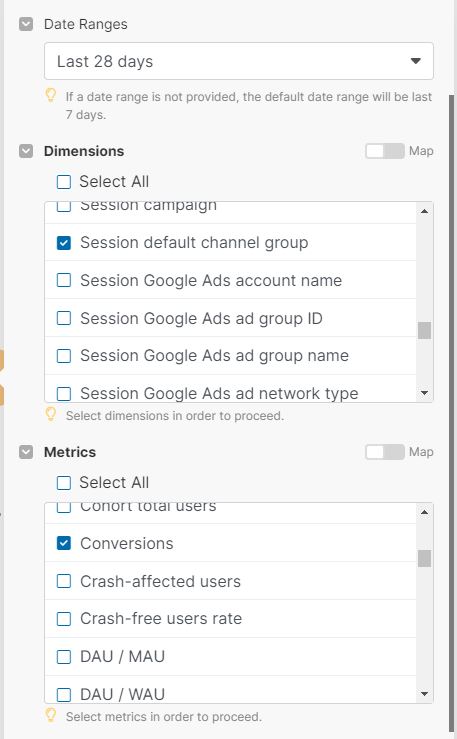Toggle the Metrics Map switch
The image size is (457, 739).
[x=385, y=452]
